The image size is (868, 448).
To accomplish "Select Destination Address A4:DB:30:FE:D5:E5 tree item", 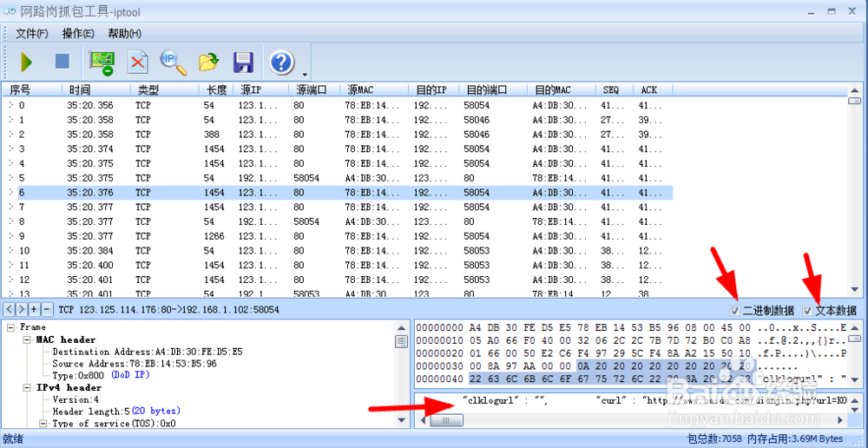I will click(x=148, y=352).
